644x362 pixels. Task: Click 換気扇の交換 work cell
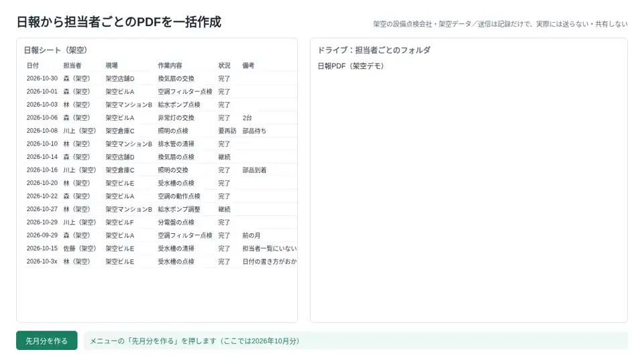tap(176, 78)
